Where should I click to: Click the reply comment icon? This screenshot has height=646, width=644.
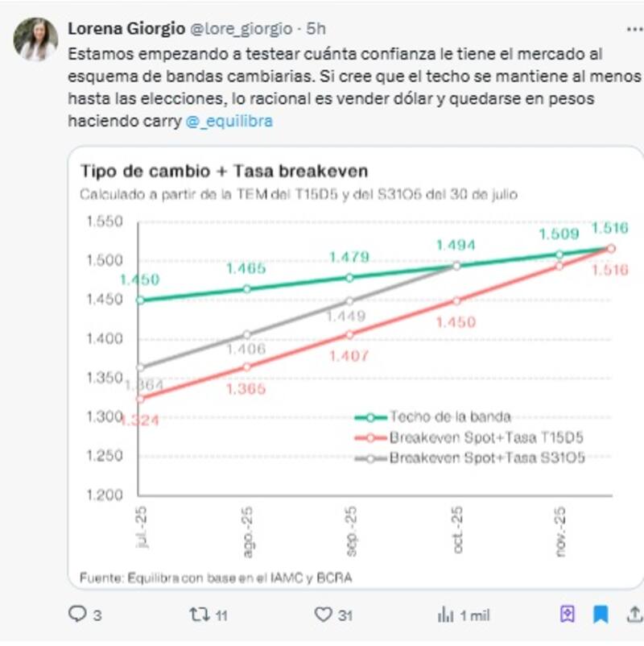click(77, 615)
